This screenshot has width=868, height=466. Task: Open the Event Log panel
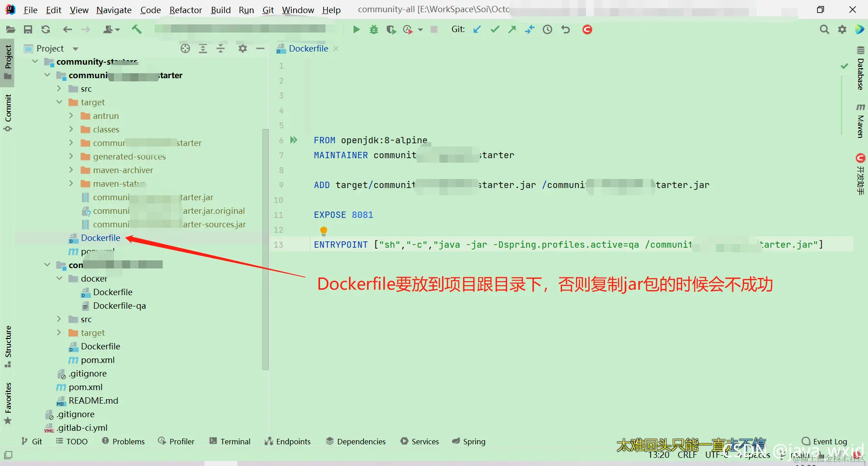[824, 441]
